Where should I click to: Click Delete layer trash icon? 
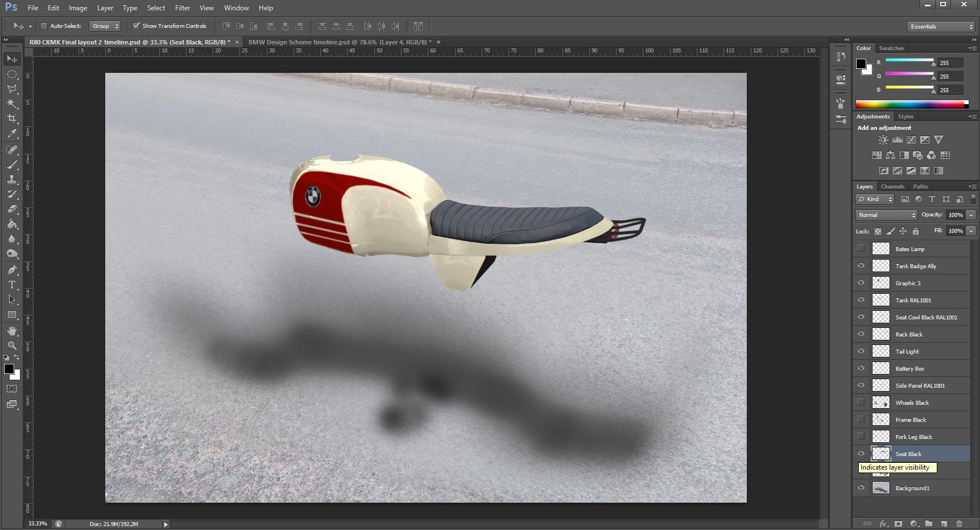coord(959,524)
